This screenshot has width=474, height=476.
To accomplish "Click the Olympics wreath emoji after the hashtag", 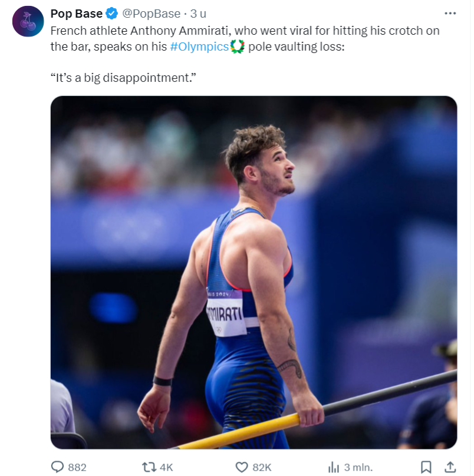I will click(238, 47).
